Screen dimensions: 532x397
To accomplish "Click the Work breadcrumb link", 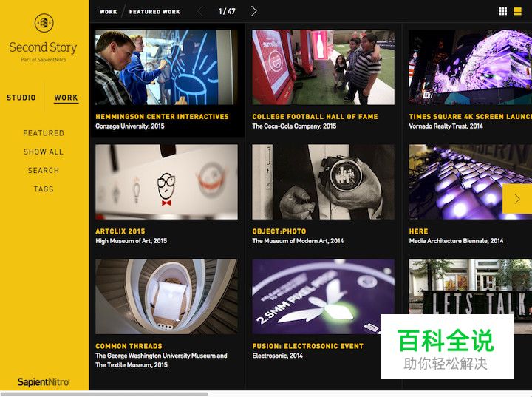I will pyautogui.click(x=108, y=12).
